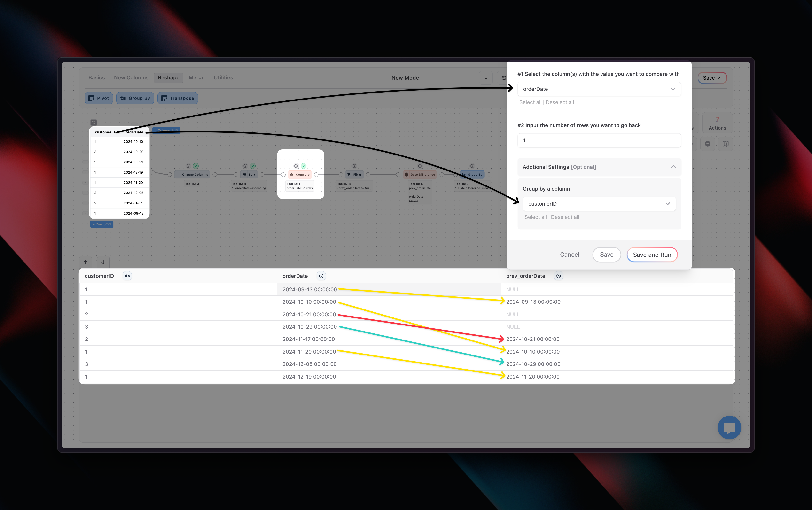Click the minimap icon below Actions

[x=725, y=144]
